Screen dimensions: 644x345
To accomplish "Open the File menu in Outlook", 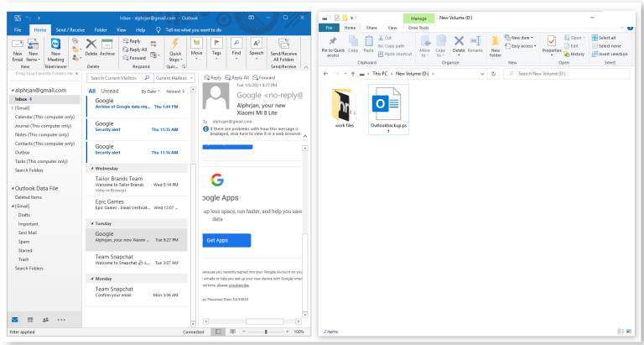I will 18,30.
